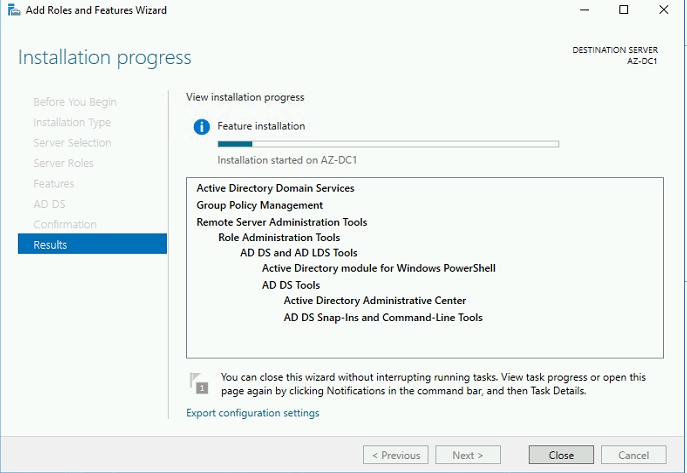Click Active Directory Domain Services in the list
The width and height of the screenshot is (687, 473).
click(x=275, y=188)
